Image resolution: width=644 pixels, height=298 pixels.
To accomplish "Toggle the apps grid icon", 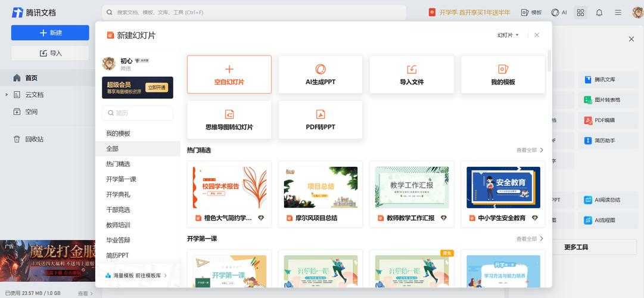I will pyautogui.click(x=580, y=13).
